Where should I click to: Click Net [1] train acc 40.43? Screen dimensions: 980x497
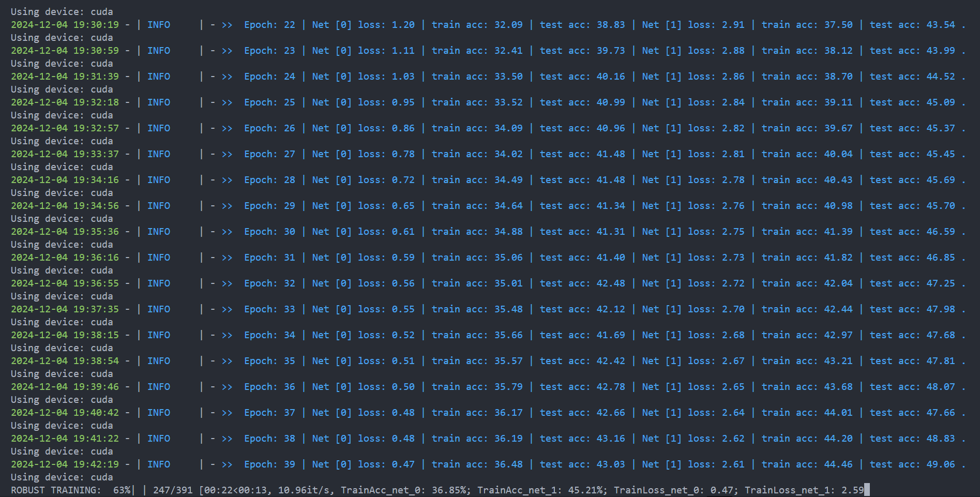click(x=838, y=180)
